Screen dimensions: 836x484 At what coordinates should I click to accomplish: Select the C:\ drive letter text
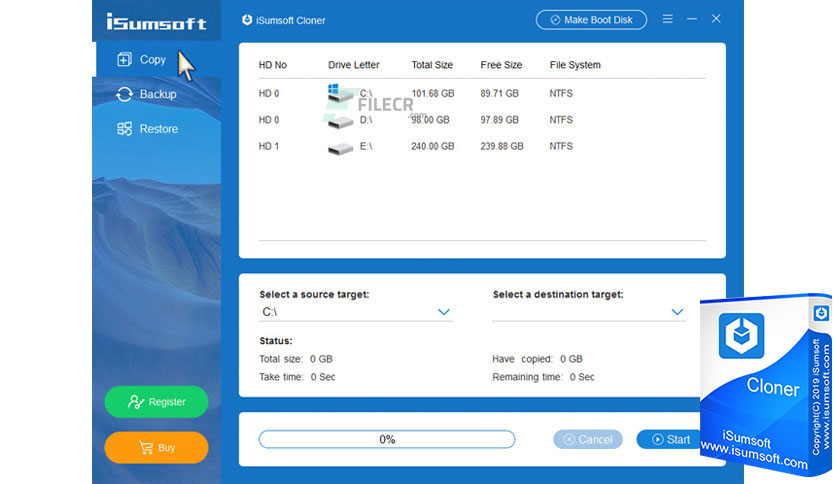click(x=366, y=93)
